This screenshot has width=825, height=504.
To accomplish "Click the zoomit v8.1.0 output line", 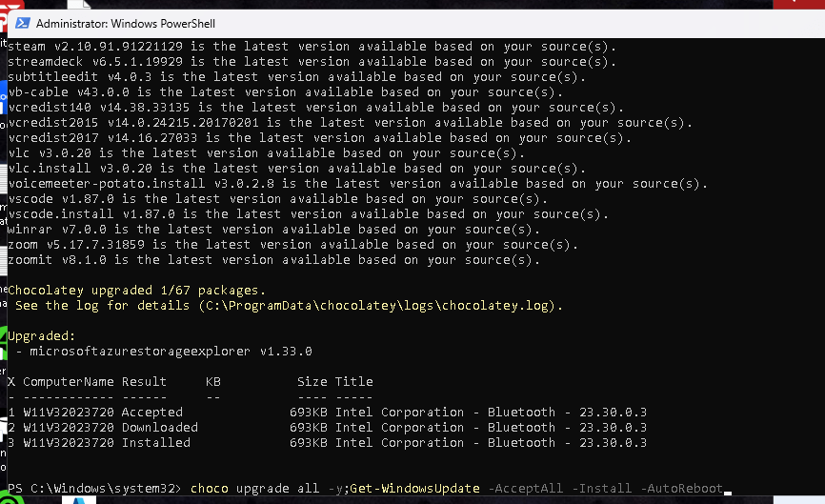I will (273, 260).
